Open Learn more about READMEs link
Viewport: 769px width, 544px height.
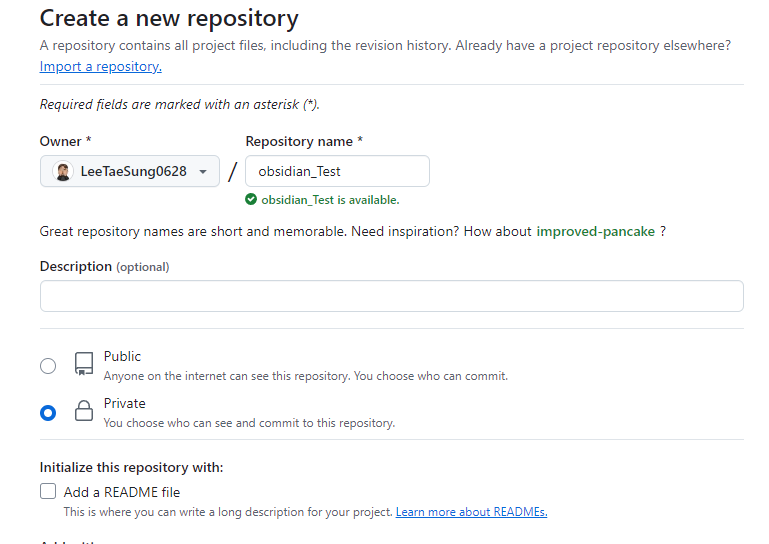471,512
